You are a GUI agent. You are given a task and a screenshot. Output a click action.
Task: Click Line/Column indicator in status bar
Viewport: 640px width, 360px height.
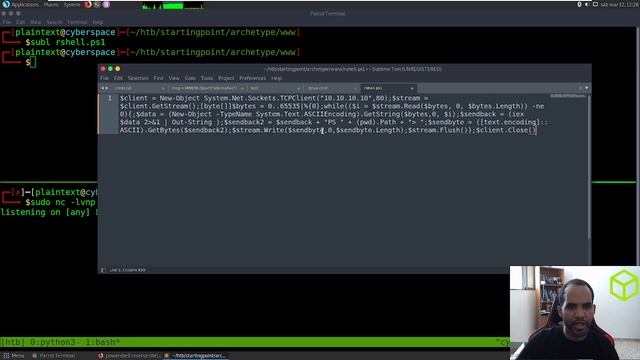click(127, 270)
